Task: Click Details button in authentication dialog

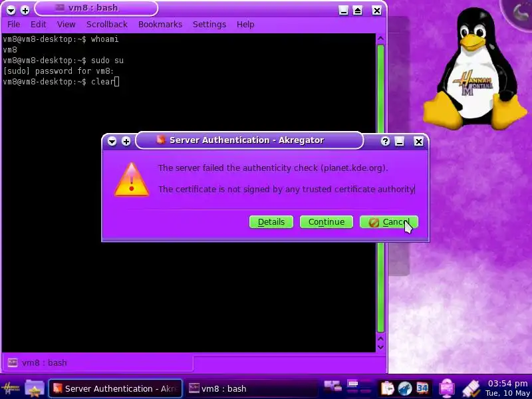Action: tap(271, 222)
